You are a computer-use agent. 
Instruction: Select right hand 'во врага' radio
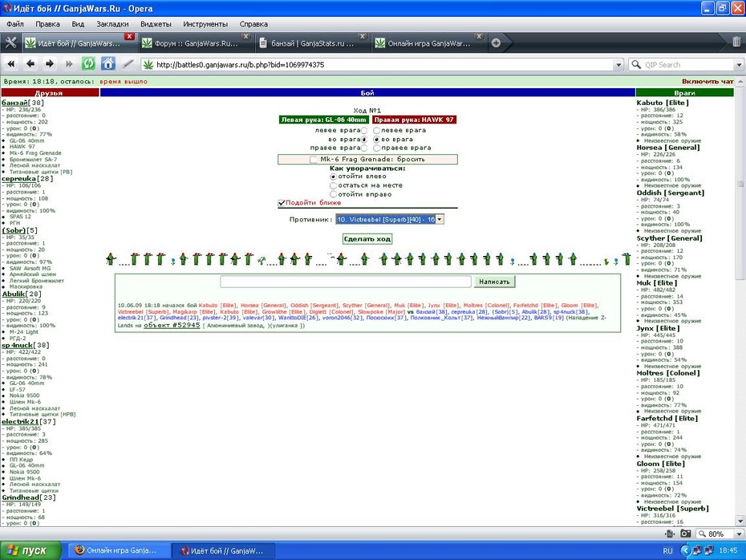click(376, 140)
